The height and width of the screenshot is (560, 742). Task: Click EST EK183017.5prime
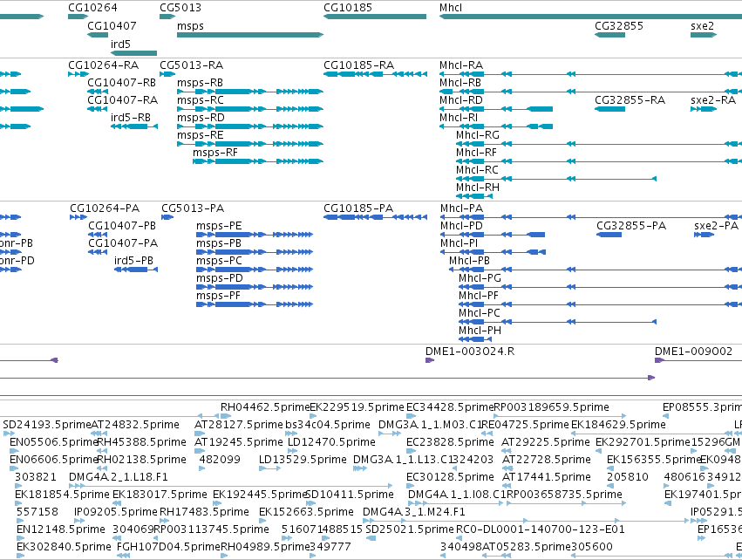coord(117,503)
